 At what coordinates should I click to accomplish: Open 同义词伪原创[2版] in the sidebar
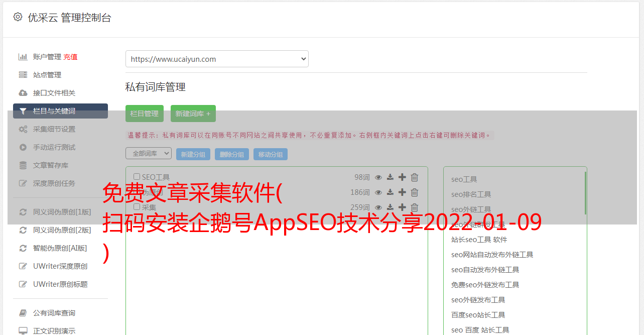coord(62,230)
